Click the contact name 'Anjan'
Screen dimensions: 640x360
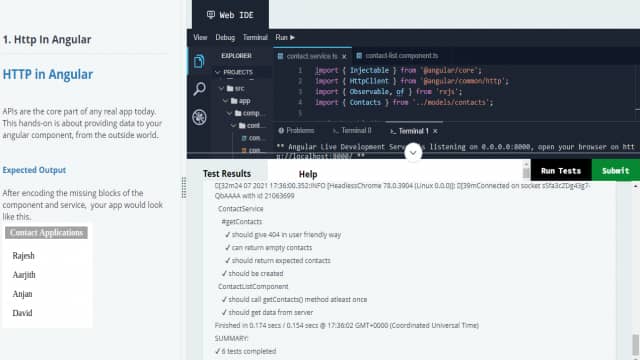(x=22, y=294)
